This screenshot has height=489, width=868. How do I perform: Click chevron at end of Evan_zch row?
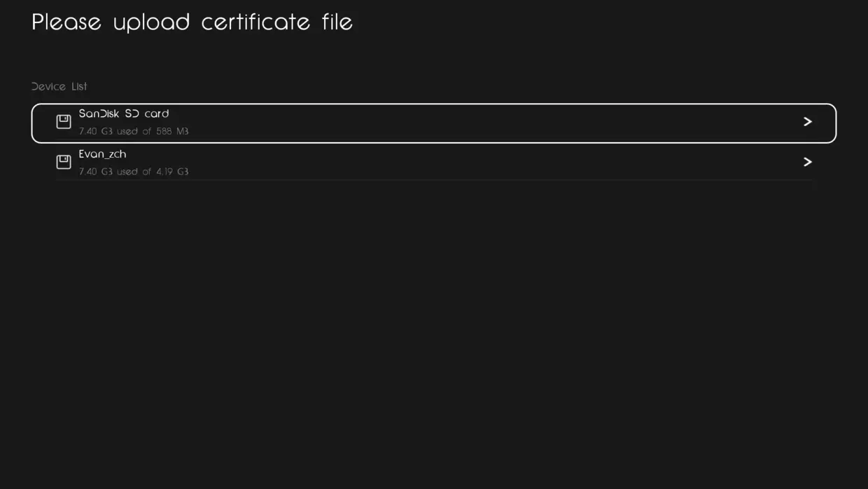pos(807,162)
